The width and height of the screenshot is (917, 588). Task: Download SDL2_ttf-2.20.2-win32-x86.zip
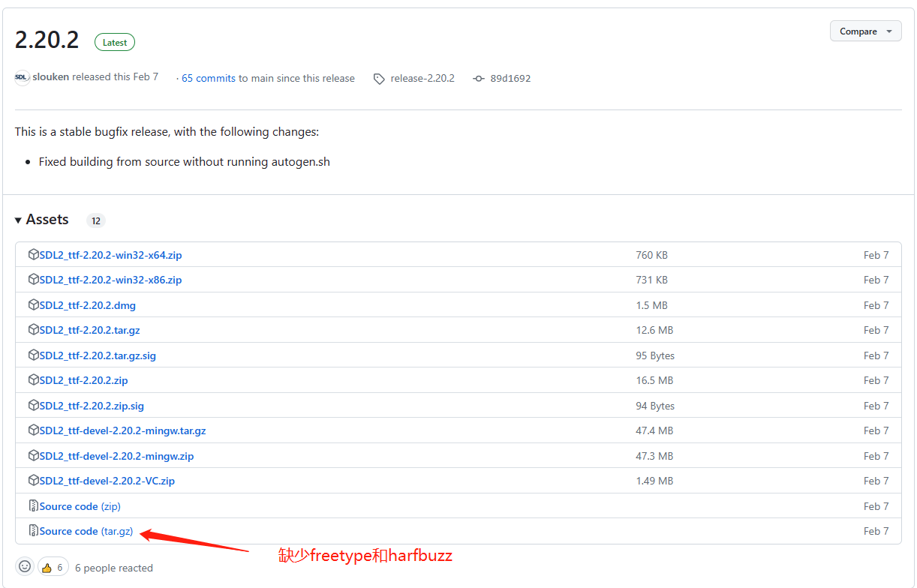(x=110, y=280)
